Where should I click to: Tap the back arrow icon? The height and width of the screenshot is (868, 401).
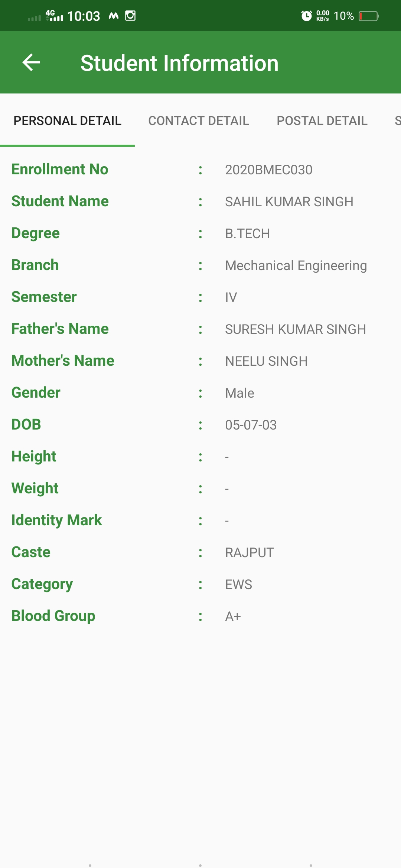click(31, 62)
